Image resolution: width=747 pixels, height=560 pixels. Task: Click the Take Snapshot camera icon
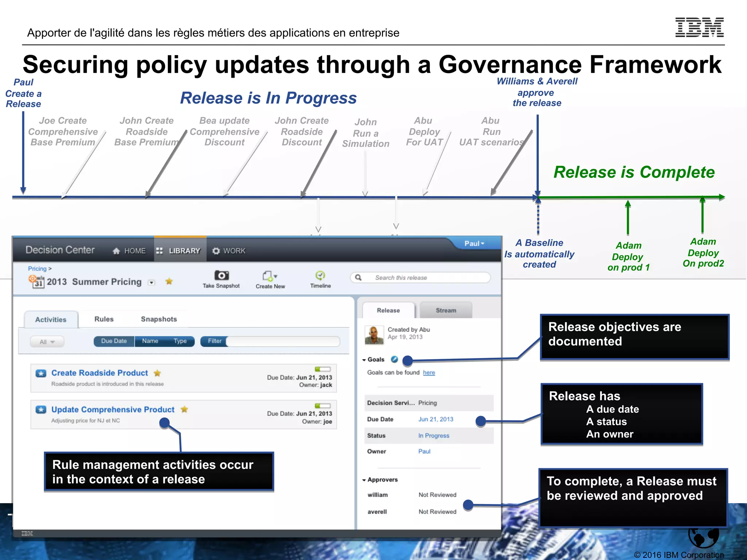[x=221, y=275]
